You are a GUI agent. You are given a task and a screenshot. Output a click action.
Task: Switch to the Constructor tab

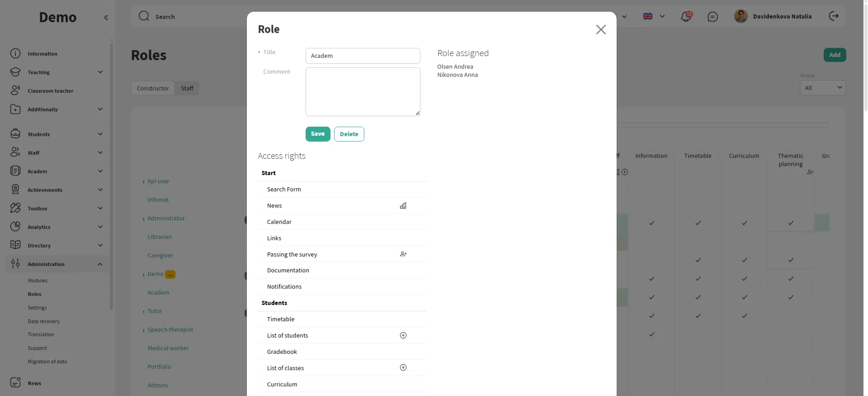[153, 88]
